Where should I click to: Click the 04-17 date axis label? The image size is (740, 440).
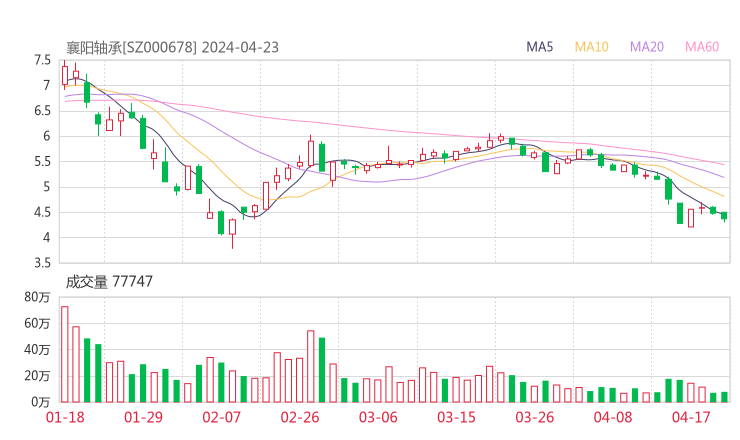(691, 417)
